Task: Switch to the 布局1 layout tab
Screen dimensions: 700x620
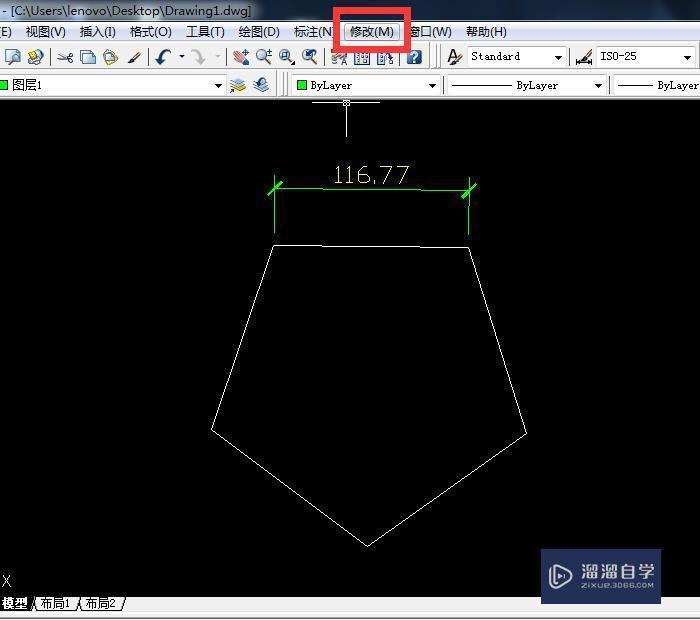Action: point(55,603)
